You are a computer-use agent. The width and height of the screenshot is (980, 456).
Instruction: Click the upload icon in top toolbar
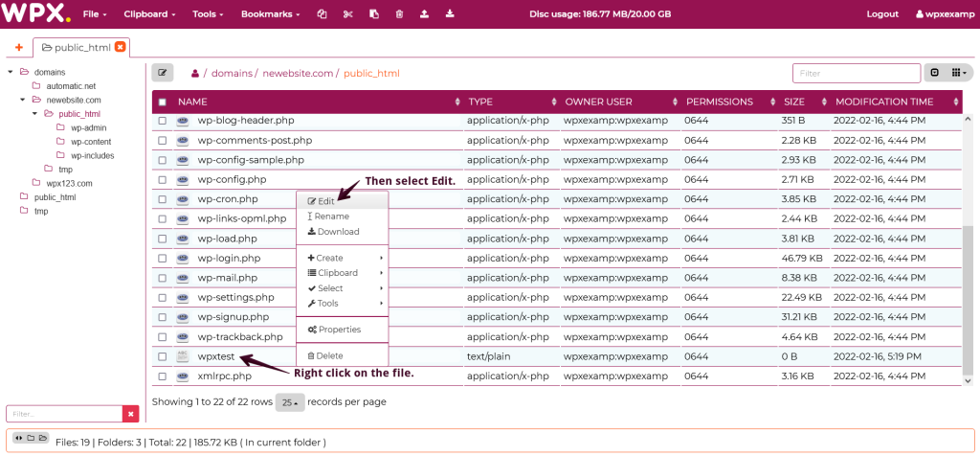pyautogui.click(x=425, y=14)
